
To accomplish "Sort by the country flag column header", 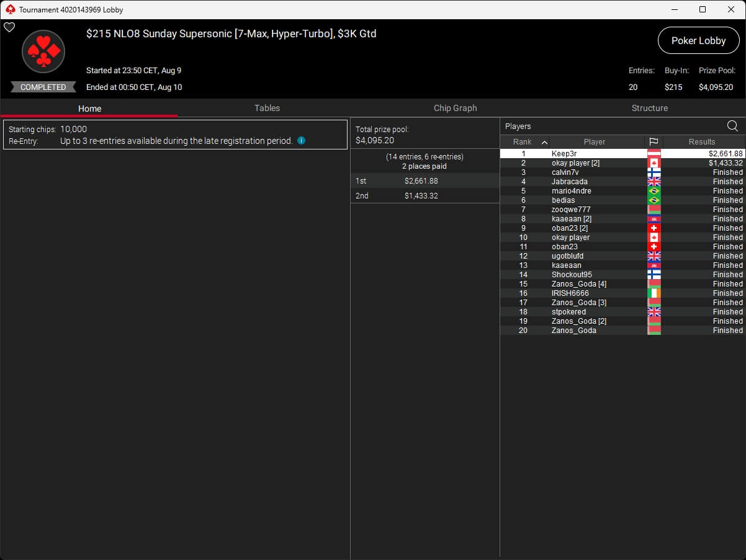I will tap(654, 141).
